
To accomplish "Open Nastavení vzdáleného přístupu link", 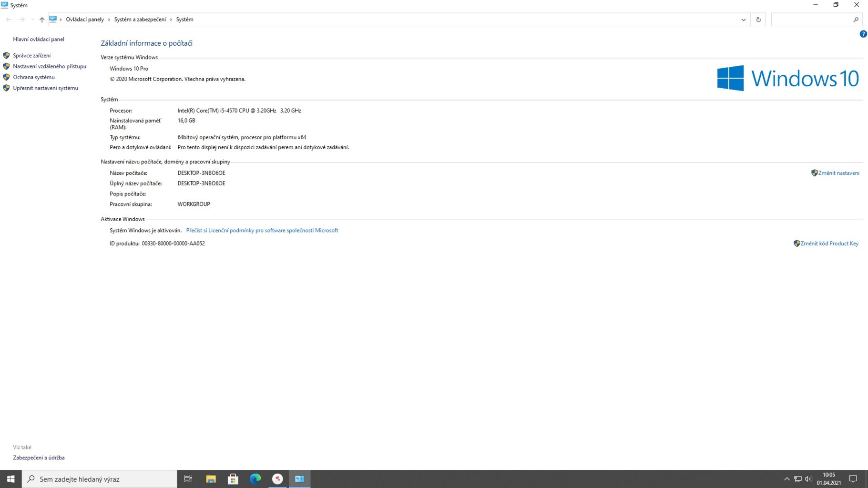I will tap(50, 67).
